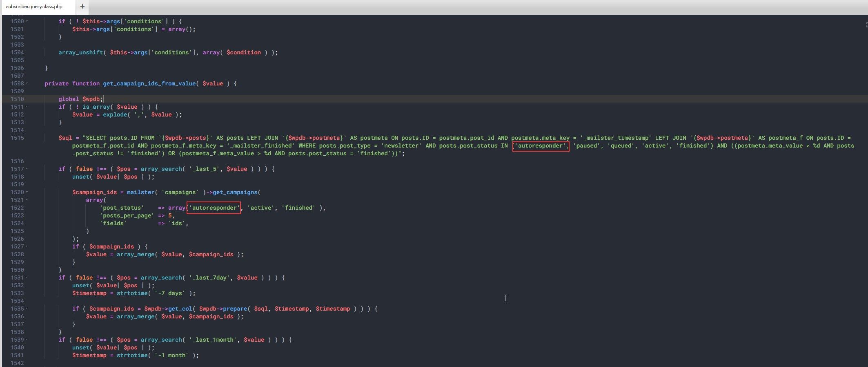Image resolution: width=868 pixels, height=367 pixels.
Task: Fold the _last_7day if block at line 1531
Action: (x=27, y=277)
